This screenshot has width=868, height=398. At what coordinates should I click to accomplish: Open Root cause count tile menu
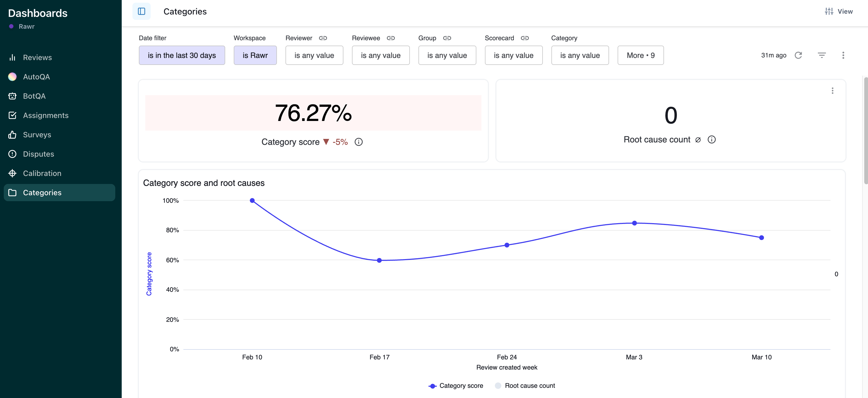(x=832, y=91)
